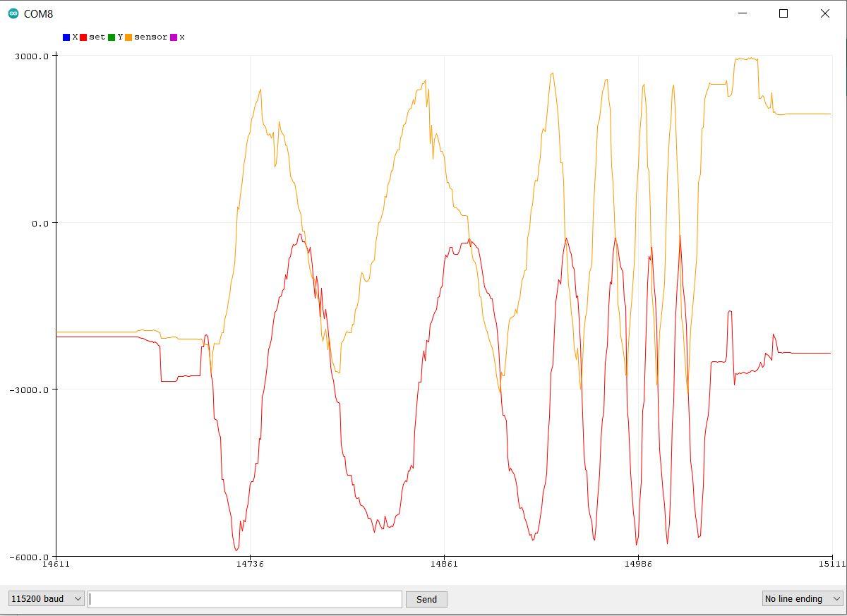Screen dimensions: 847x616
Task: Click the COM8 window title text
Action: point(38,14)
